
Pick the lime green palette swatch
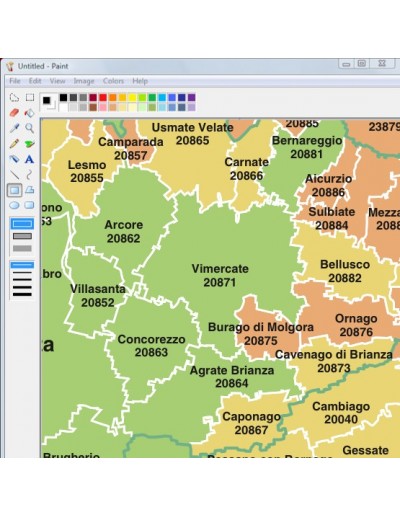click(142, 97)
